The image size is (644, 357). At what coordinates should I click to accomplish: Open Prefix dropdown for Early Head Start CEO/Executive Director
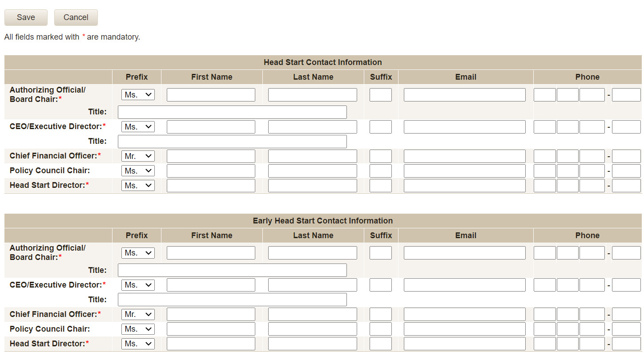tap(138, 285)
